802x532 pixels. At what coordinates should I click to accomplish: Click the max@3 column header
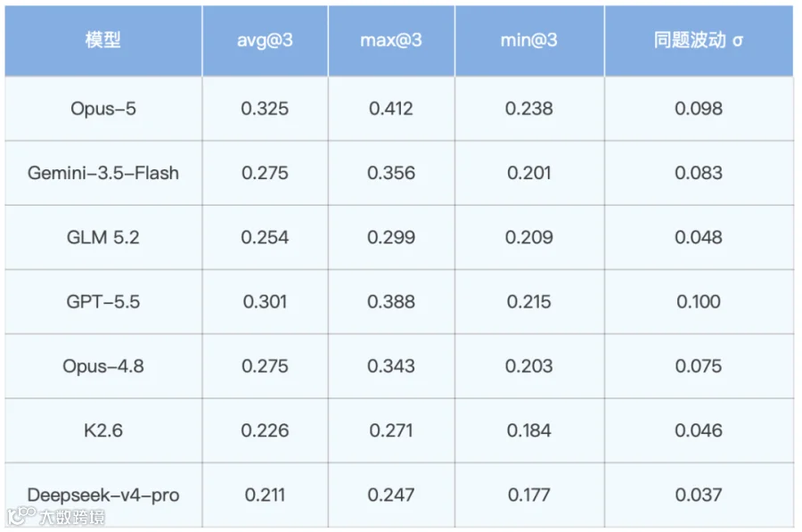point(391,40)
